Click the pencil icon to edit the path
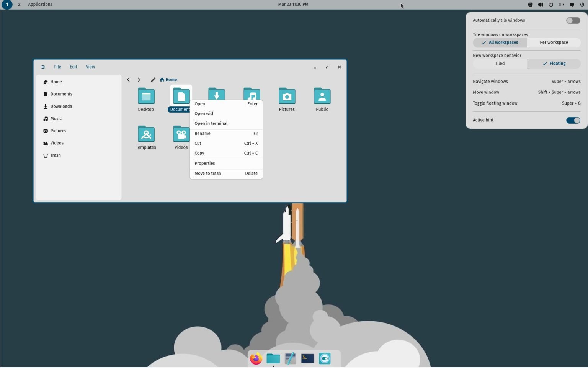The height and width of the screenshot is (368, 588). pos(153,79)
